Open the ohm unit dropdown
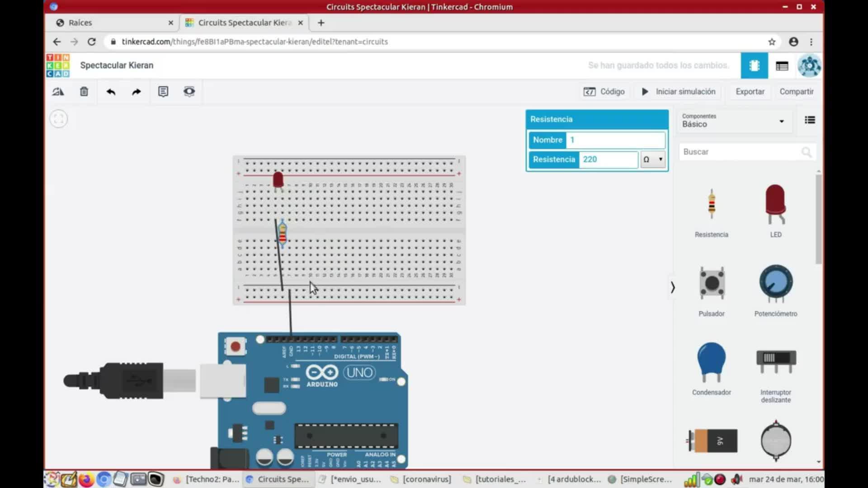Screen dimensions: 868x488 click(x=653, y=160)
